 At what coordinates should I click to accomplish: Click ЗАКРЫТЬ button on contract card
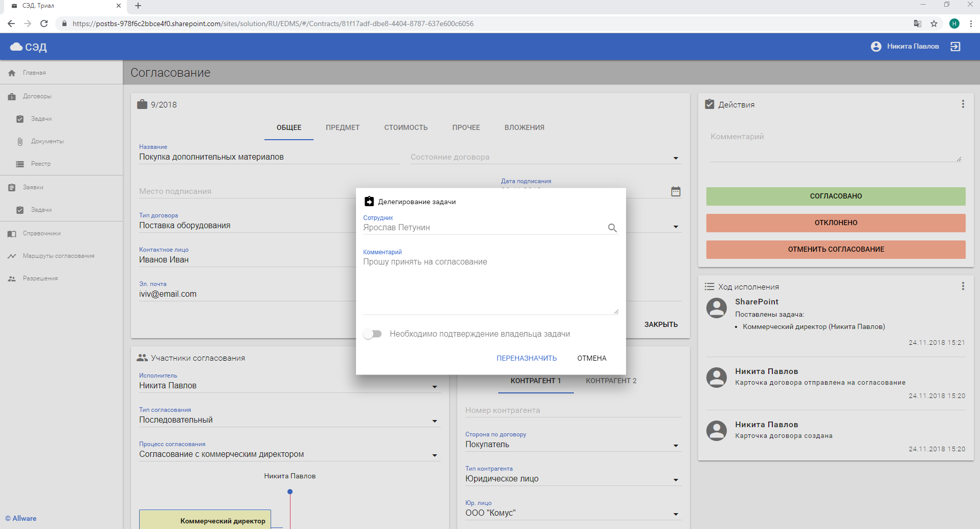pyautogui.click(x=661, y=324)
